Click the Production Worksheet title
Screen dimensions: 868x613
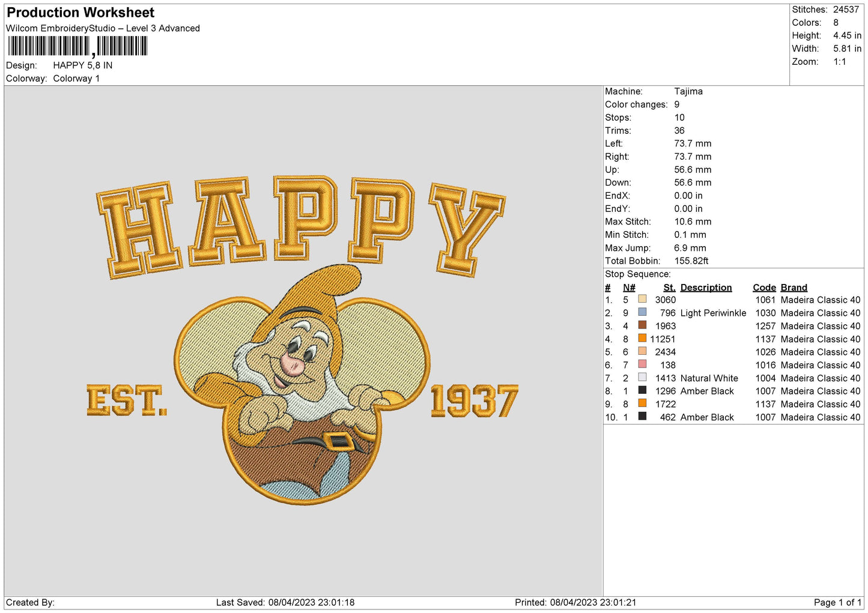coord(80,13)
